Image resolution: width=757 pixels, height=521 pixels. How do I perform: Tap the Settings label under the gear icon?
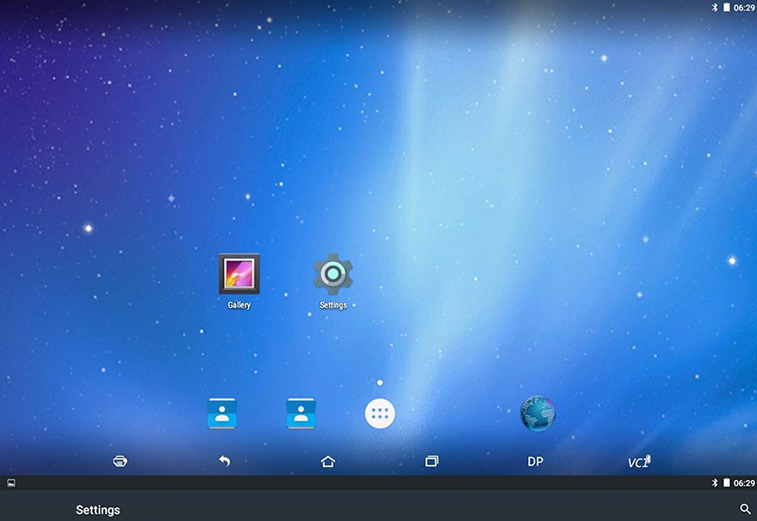click(x=333, y=305)
